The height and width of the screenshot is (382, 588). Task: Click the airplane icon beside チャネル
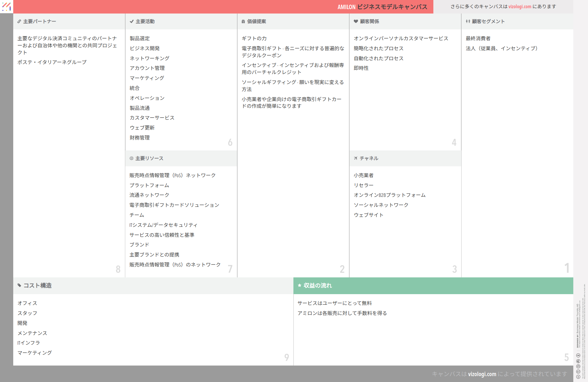click(356, 158)
